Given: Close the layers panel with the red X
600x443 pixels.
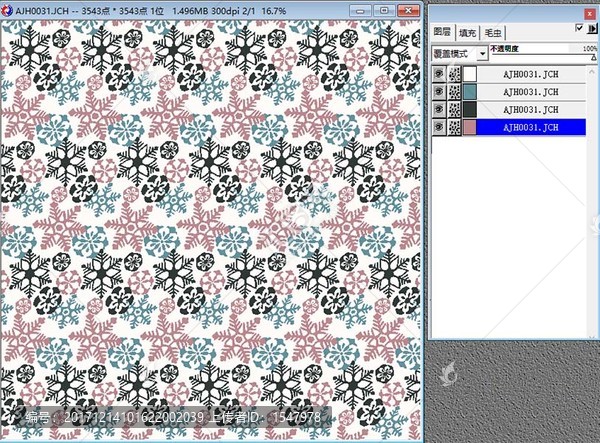Looking at the screenshot, I should [590, 14].
